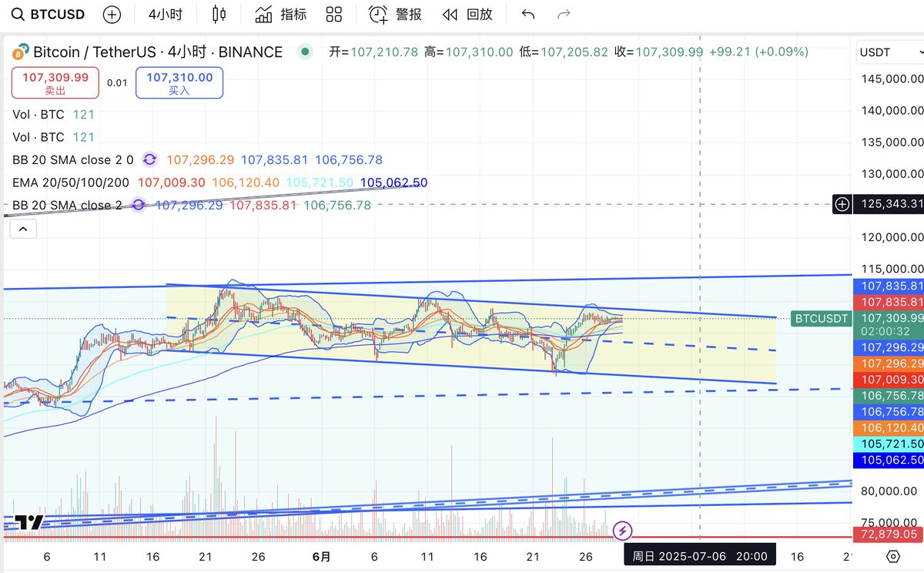The width and height of the screenshot is (924, 573).
Task: Click cyan 105,721.50 price axis label
Action: click(889, 444)
